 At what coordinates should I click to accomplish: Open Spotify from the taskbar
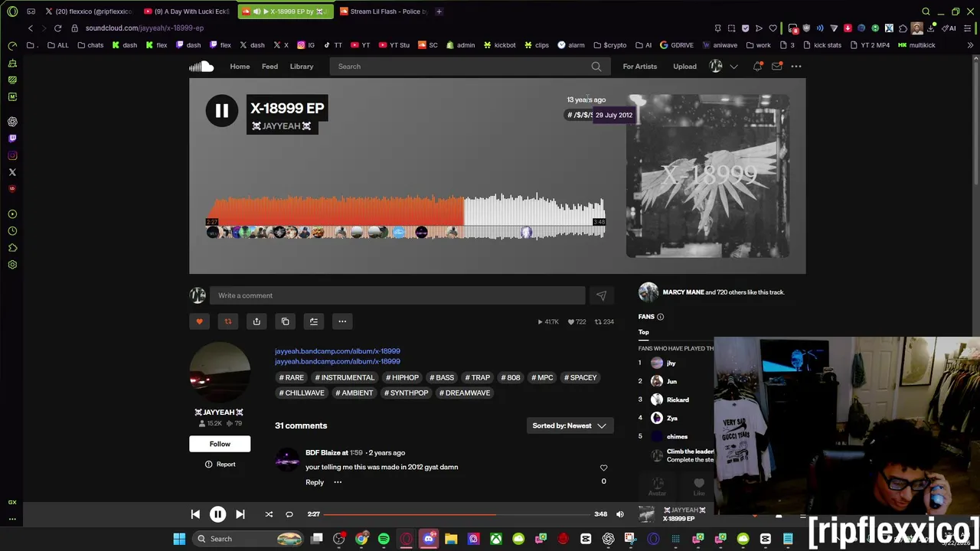[x=384, y=539]
